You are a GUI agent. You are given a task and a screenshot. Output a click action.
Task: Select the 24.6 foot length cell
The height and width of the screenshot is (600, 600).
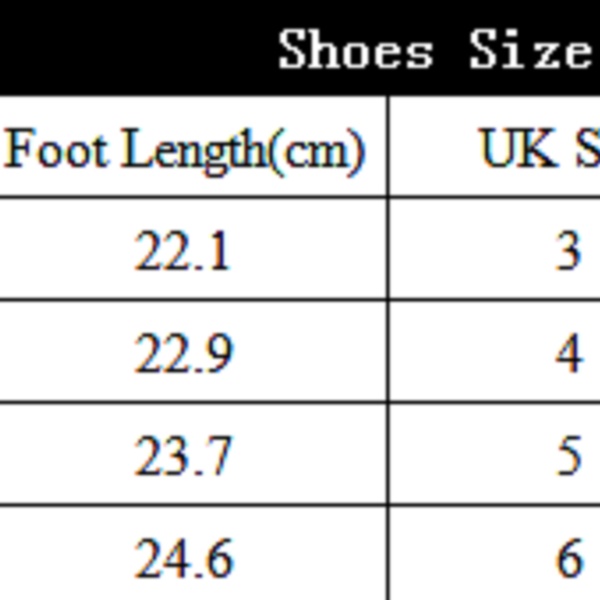[183, 558]
